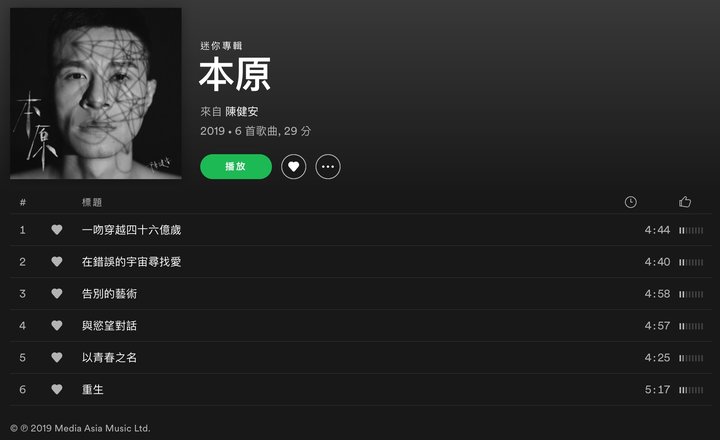This screenshot has width=720, height=440.
Task: Toggle the album save heart icon
Action: coord(293,166)
